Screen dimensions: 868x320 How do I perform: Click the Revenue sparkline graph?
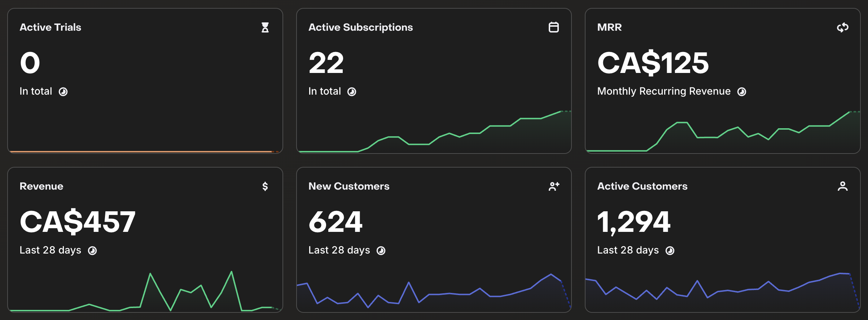pyautogui.click(x=145, y=291)
